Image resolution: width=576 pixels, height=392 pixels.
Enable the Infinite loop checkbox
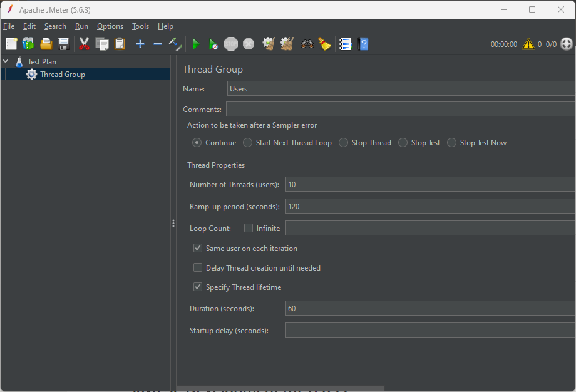[x=249, y=228]
